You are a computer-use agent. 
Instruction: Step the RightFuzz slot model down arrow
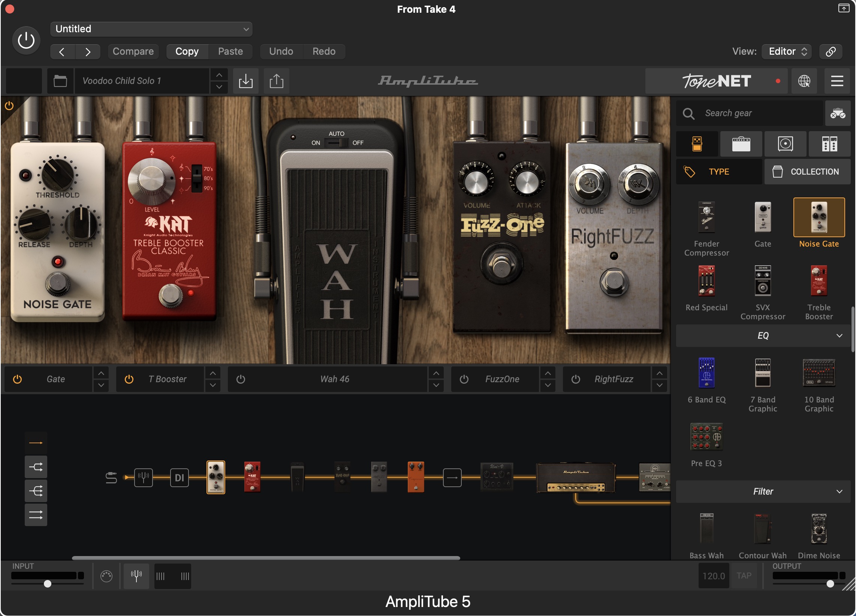659,385
